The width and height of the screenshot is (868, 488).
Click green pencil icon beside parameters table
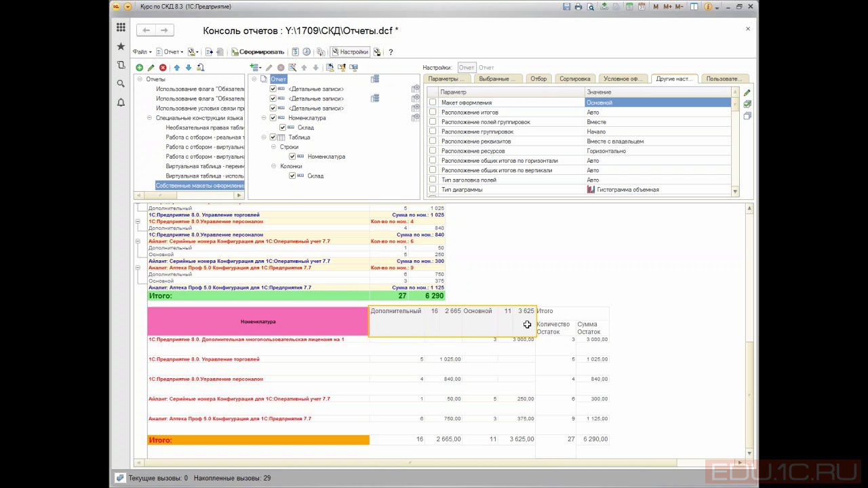coord(747,93)
